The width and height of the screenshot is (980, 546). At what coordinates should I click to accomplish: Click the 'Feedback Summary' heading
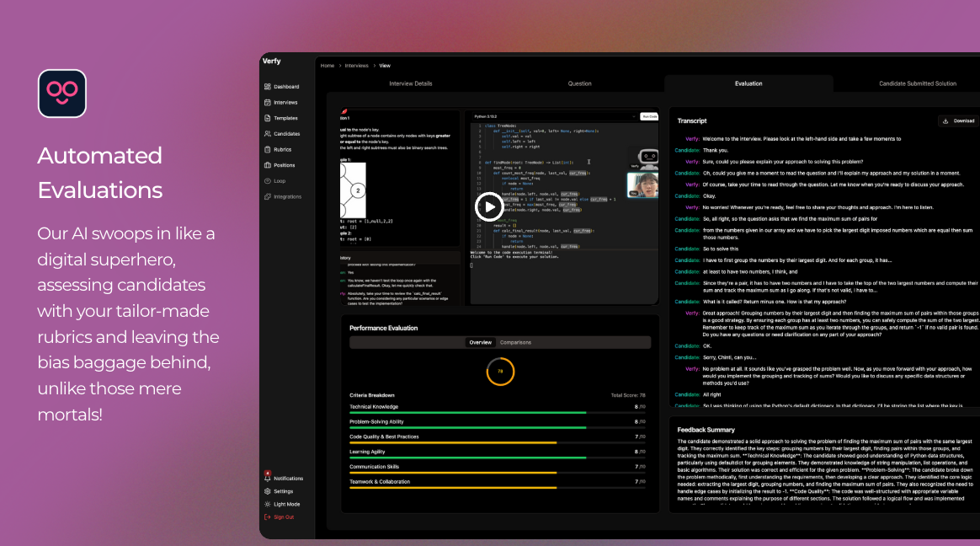pos(706,430)
